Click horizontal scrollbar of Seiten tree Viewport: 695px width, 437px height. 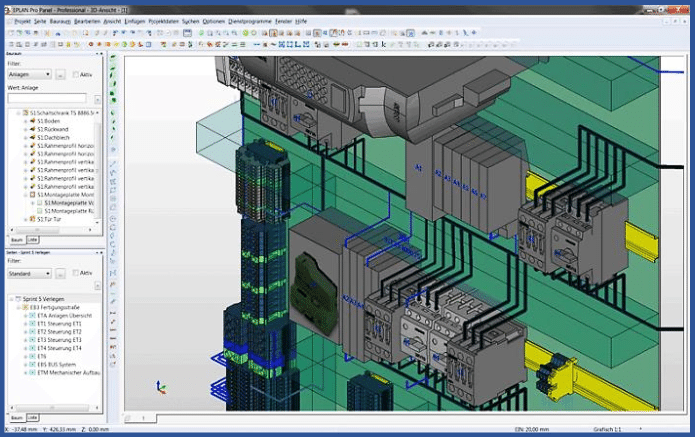54,408
